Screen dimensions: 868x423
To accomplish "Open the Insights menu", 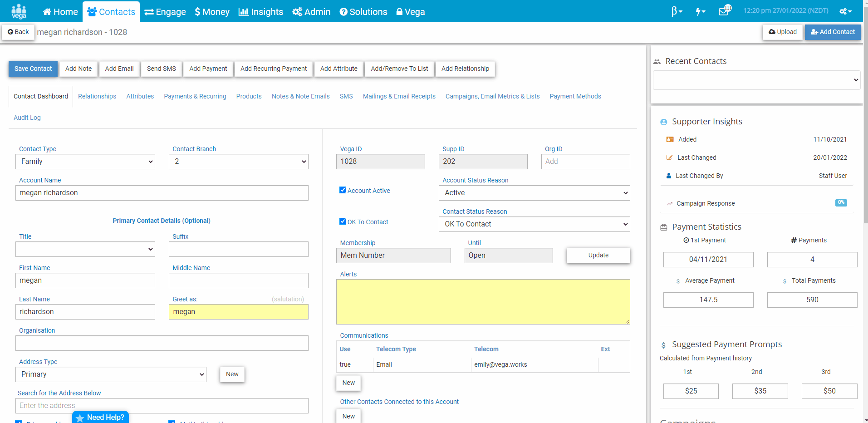I will 261,12.
